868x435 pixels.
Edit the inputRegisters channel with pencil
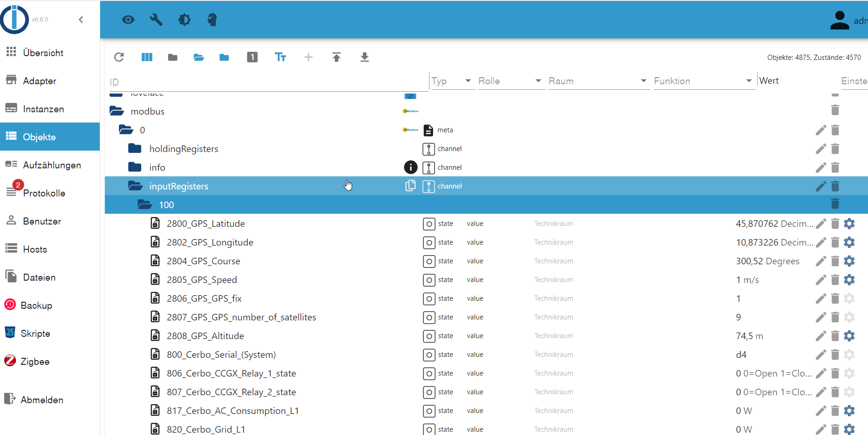[x=821, y=186]
